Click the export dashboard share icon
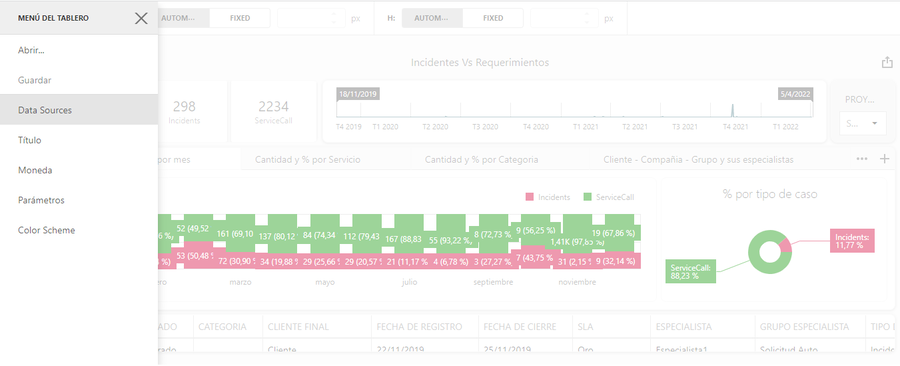Image resolution: width=900 pixels, height=366 pixels. [x=887, y=63]
